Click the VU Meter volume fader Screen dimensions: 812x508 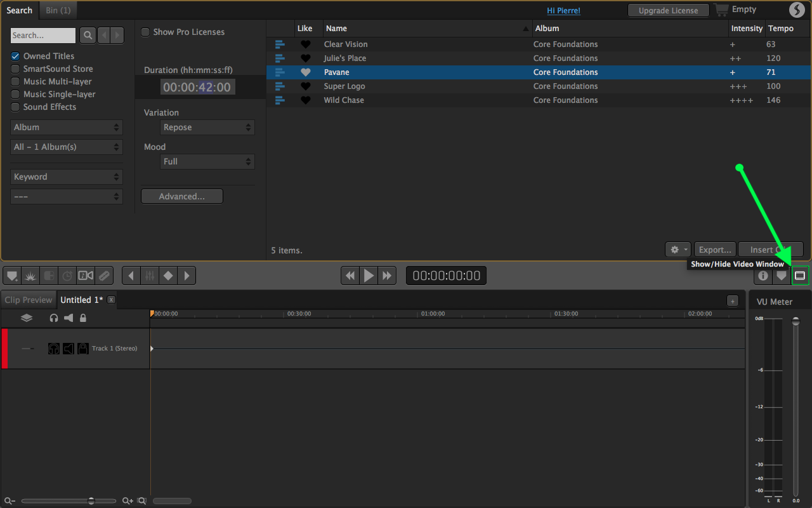click(796, 322)
